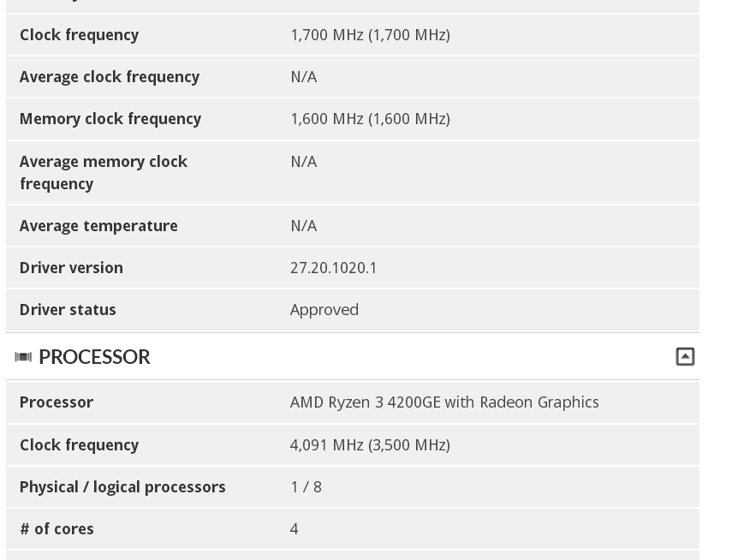This screenshot has width=738, height=560.
Task: Select the Physical / logical processors row
Action: [x=122, y=486]
